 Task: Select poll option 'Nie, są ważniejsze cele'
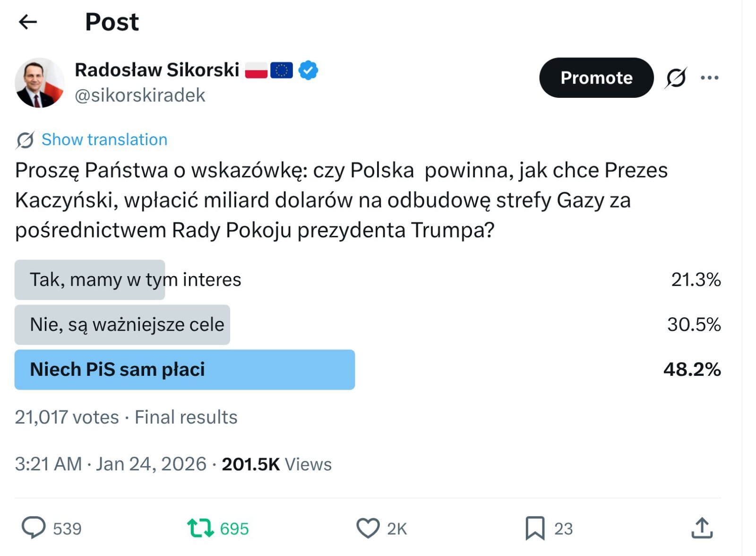coord(127,325)
